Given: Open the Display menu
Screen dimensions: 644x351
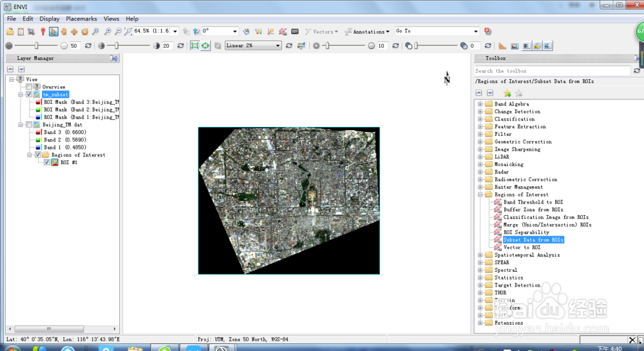Looking at the screenshot, I should 49,19.
